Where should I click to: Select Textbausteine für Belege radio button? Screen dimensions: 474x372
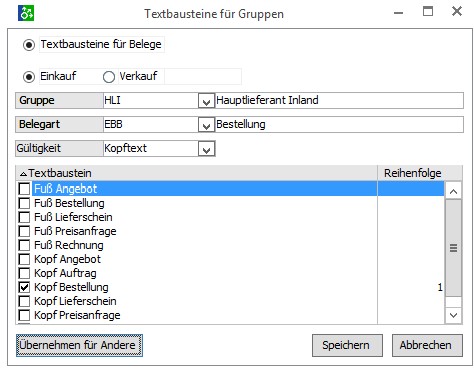(29, 45)
